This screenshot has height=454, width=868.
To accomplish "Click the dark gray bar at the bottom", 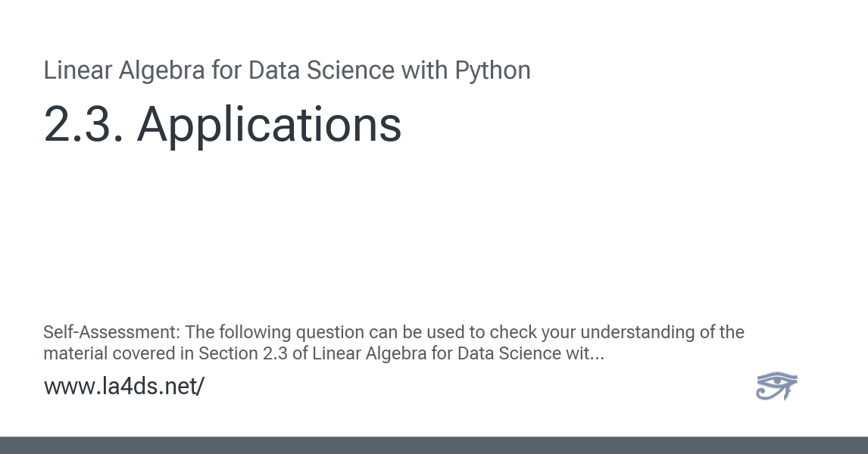I will coord(434,445).
